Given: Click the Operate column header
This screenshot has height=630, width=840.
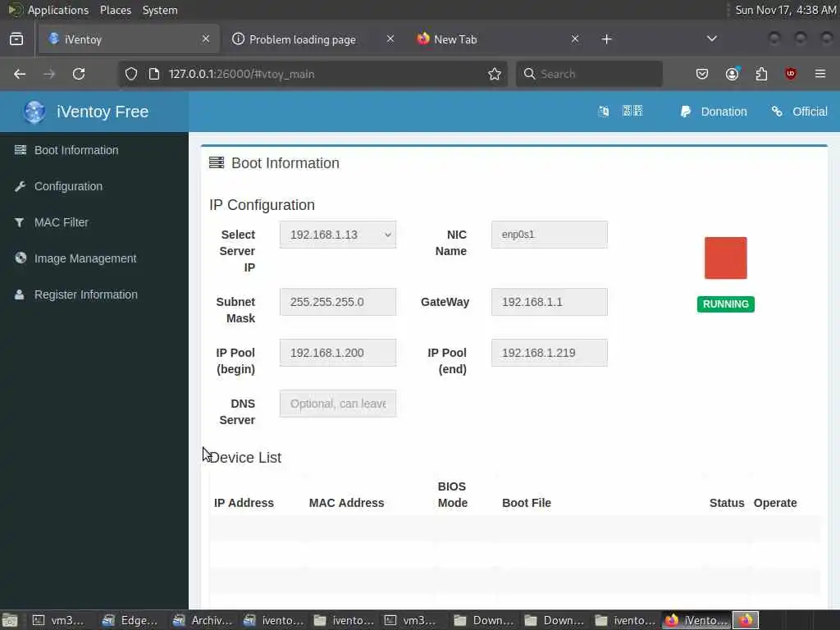Looking at the screenshot, I should coord(775,503).
